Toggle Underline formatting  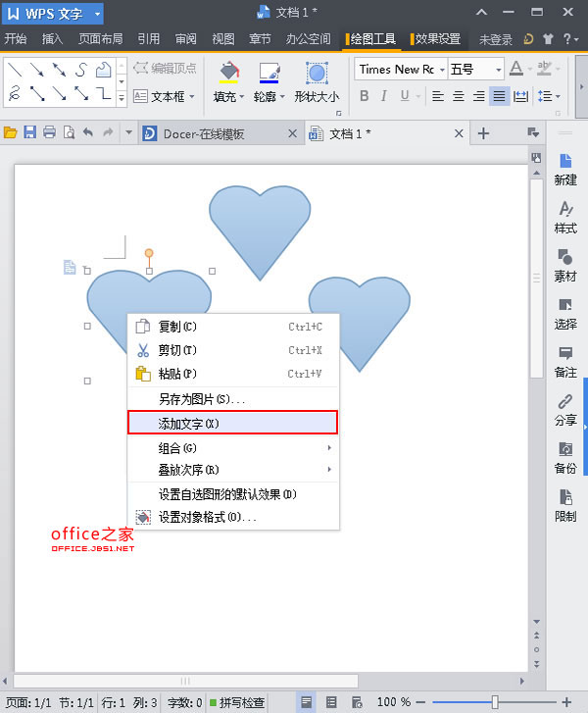coord(405,96)
